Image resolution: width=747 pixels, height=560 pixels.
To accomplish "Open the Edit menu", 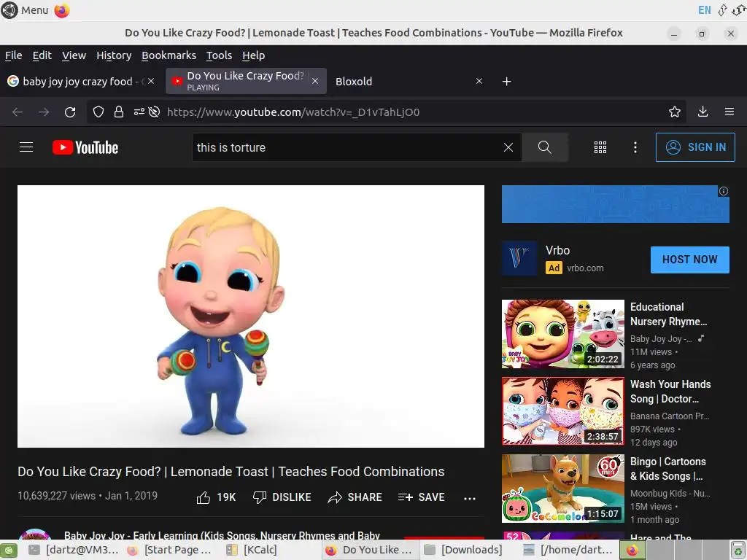I will point(42,55).
